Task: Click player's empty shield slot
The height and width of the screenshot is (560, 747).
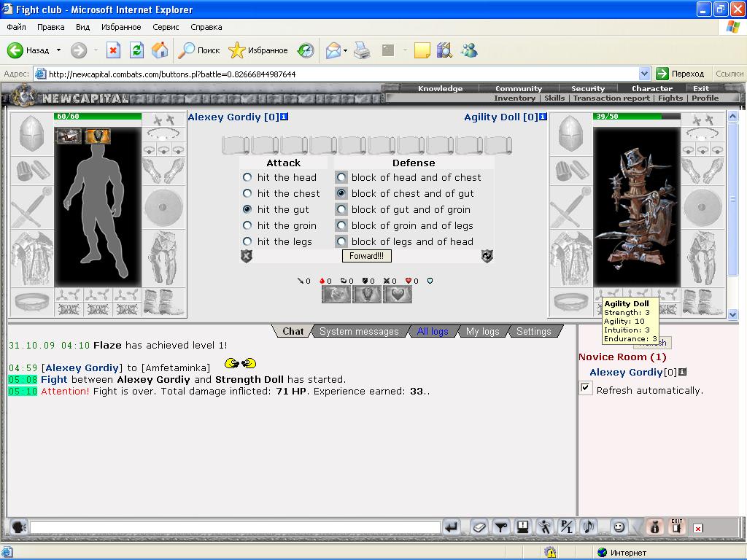Action: (x=163, y=207)
